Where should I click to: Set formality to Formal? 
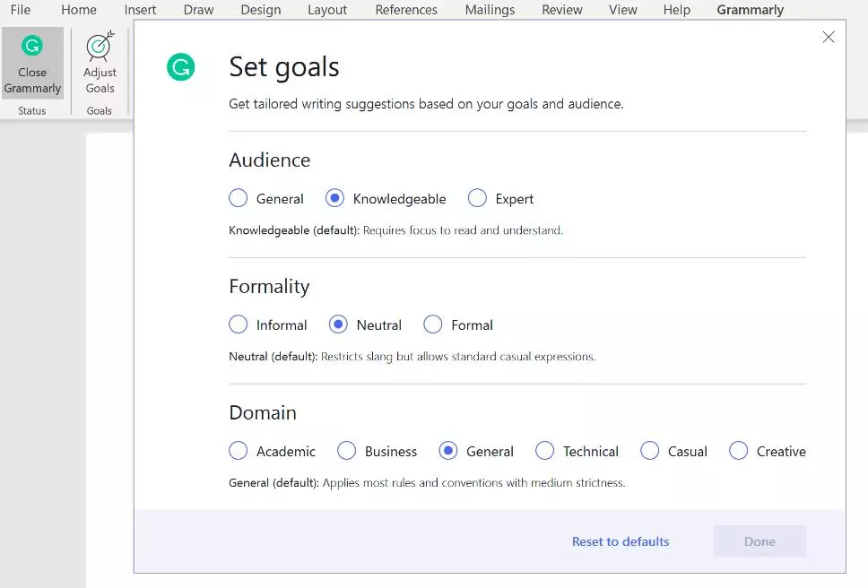(433, 324)
